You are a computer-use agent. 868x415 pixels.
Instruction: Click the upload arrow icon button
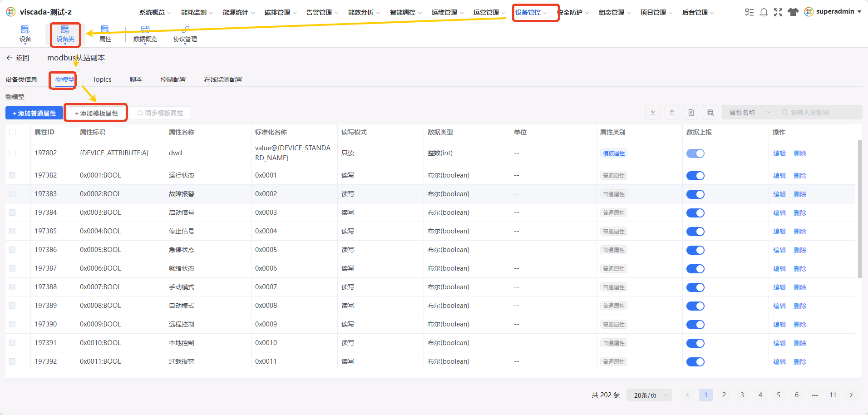click(672, 112)
